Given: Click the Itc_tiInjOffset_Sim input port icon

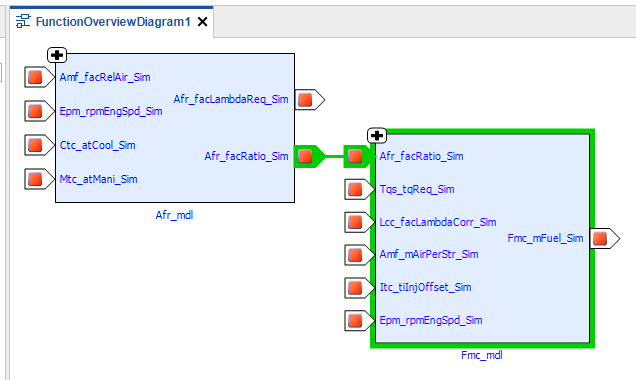Looking at the screenshot, I should click(x=359, y=288).
